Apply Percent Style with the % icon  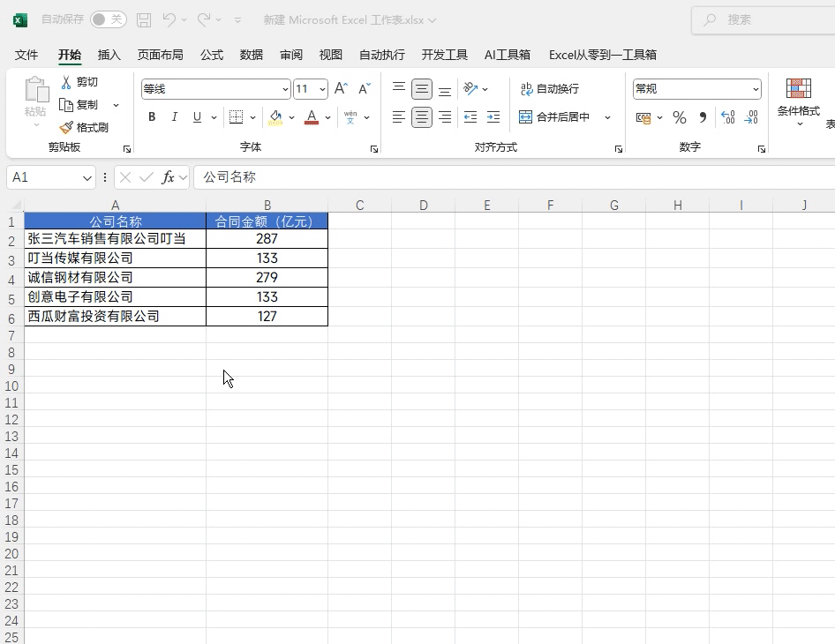click(679, 117)
